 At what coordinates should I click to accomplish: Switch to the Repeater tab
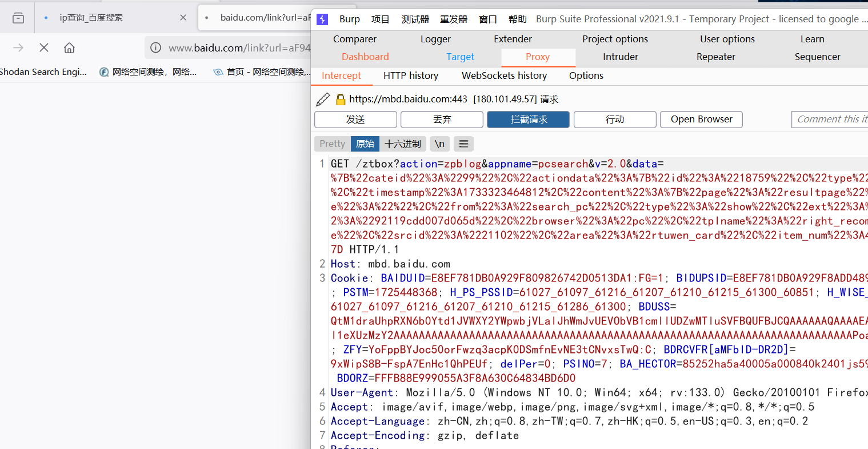716,57
